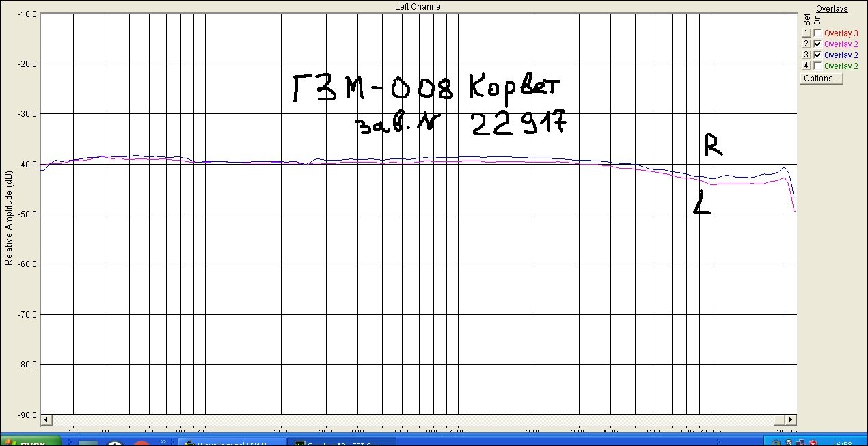The height and width of the screenshot is (446, 868).
Task: Click the Overlays heading
Action: click(832, 9)
